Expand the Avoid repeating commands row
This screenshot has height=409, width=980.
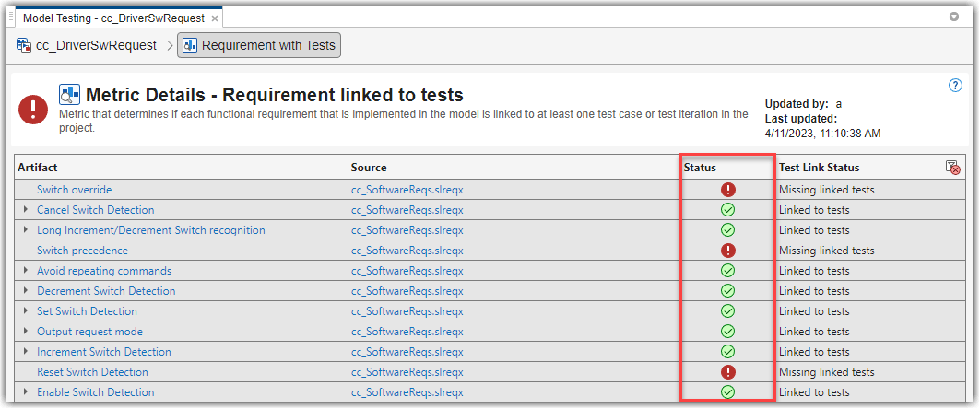click(x=26, y=271)
